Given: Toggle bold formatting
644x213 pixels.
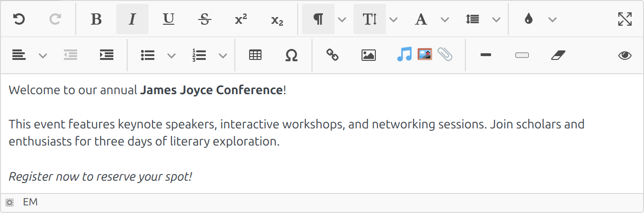Looking at the screenshot, I should click(96, 19).
